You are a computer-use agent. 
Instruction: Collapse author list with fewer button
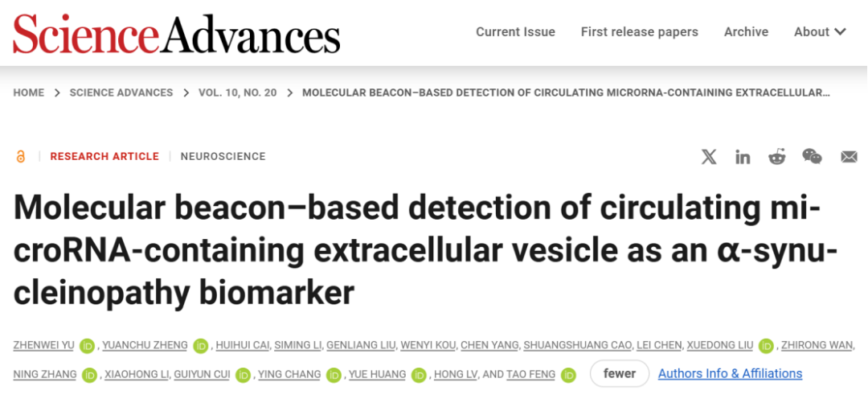click(620, 374)
